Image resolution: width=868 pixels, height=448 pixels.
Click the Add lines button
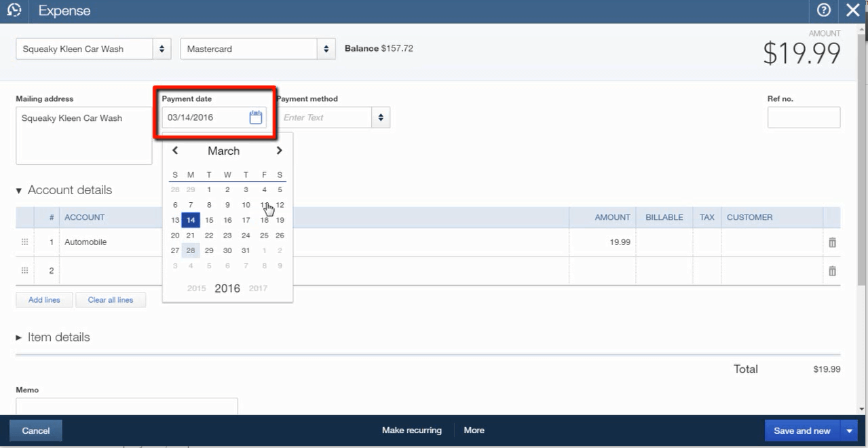point(43,299)
